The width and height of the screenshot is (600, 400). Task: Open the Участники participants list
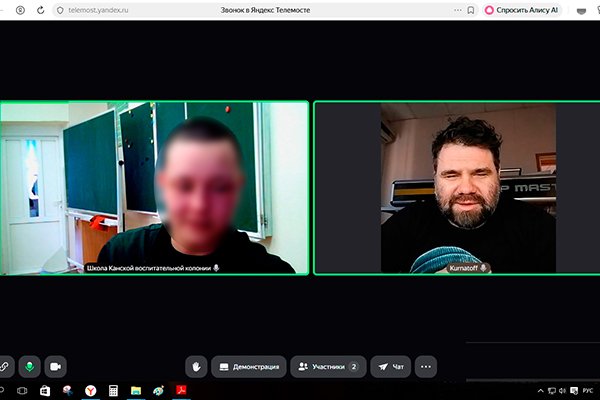[x=328, y=367]
